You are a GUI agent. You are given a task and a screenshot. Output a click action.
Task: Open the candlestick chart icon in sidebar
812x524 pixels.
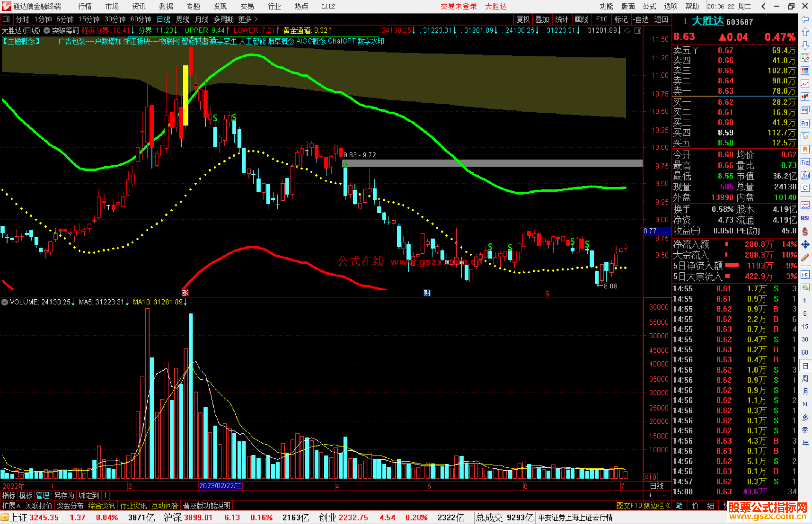pyautogui.click(x=805, y=97)
